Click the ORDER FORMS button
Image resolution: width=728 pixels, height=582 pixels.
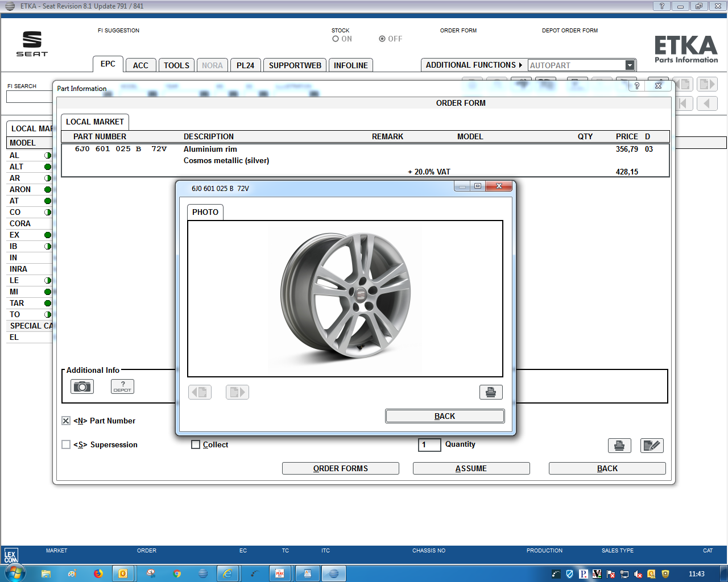[341, 468]
